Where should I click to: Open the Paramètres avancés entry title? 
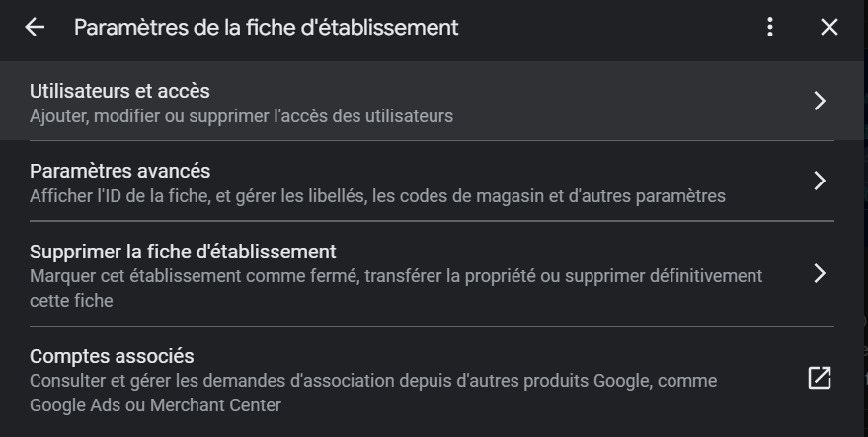pyautogui.click(x=119, y=171)
